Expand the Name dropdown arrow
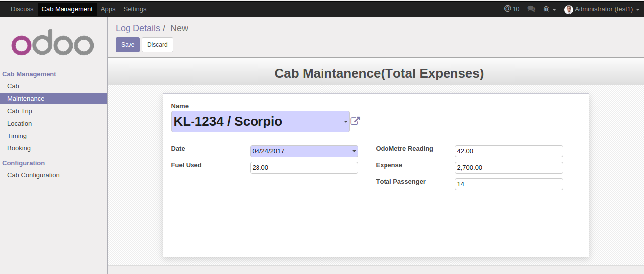 click(x=345, y=122)
